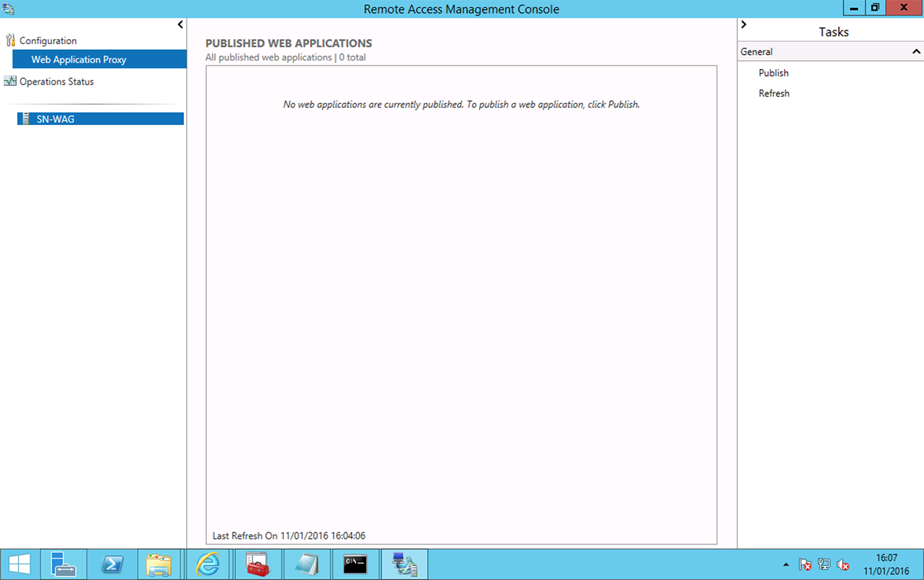Open the red toolbox taskbar icon
The image size is (924, 580).
pos(257,564)
